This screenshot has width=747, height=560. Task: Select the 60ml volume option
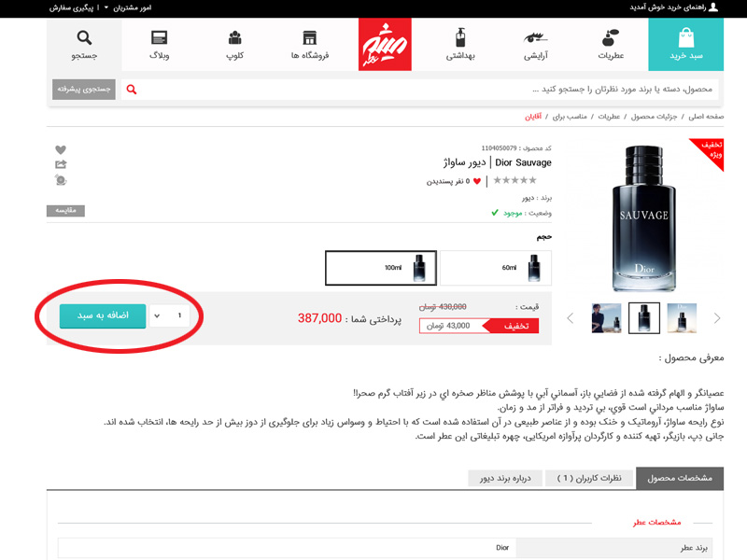point(496,268)
